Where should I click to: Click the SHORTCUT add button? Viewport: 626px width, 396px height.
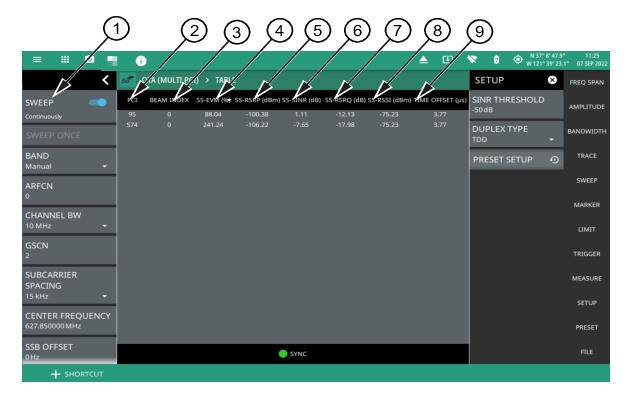click(x=77, y=374)
